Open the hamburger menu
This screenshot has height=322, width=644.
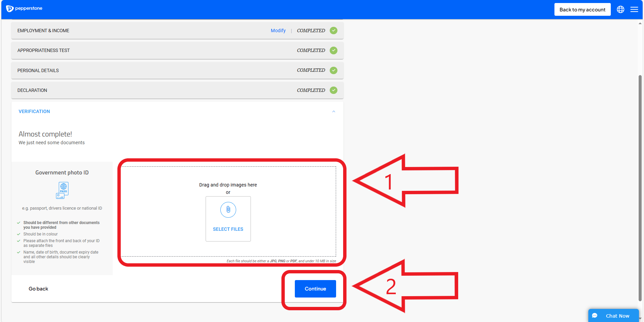634,9
